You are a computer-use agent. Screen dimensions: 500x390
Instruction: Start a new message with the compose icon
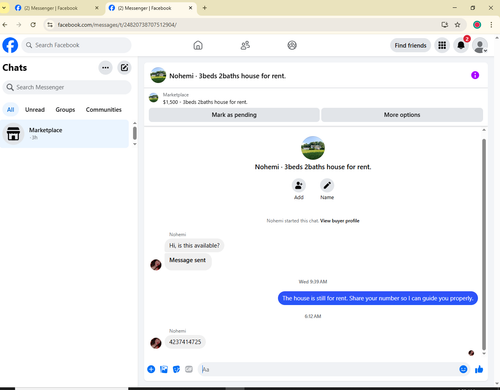coord(124,68)
